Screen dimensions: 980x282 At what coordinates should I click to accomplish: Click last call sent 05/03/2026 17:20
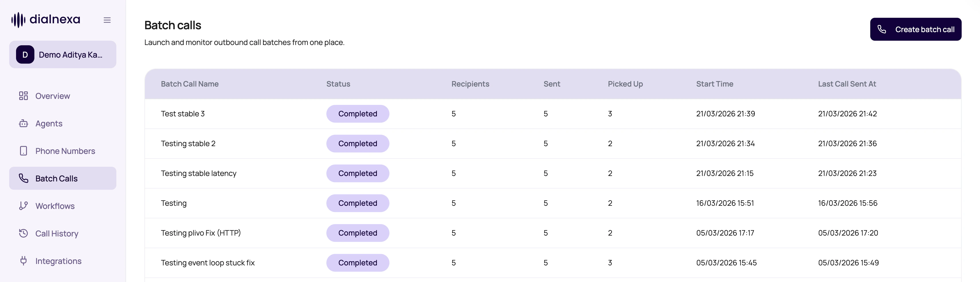pyautogui.click(x=848, y=233)
